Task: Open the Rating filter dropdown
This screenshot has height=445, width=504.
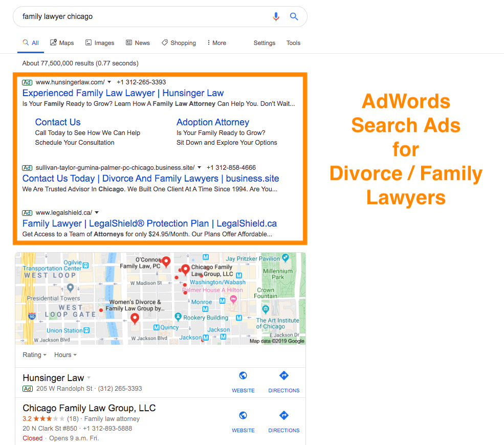Action: click(x=34, y=354)
